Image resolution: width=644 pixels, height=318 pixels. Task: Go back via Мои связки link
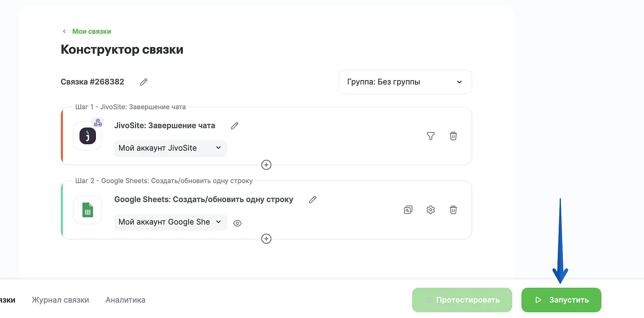(91, 31)
